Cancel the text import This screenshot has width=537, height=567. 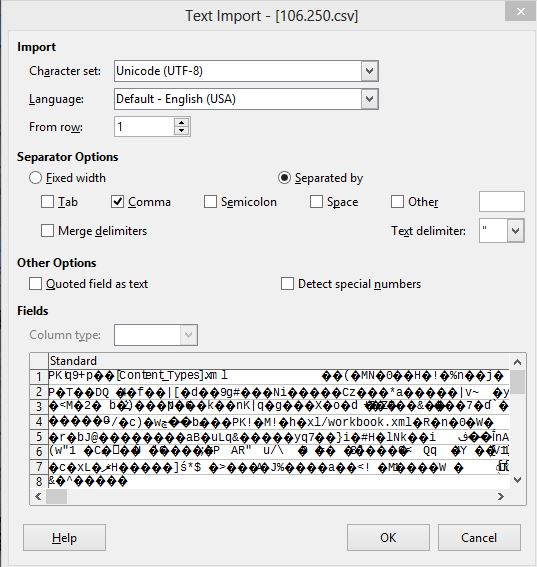tap(479, 538)
